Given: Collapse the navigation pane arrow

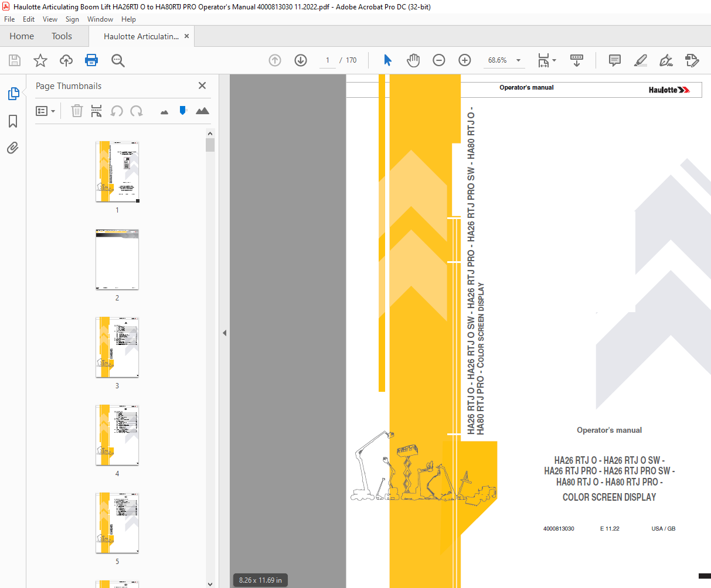Looking at the screenshot, I should click(224, 333).
